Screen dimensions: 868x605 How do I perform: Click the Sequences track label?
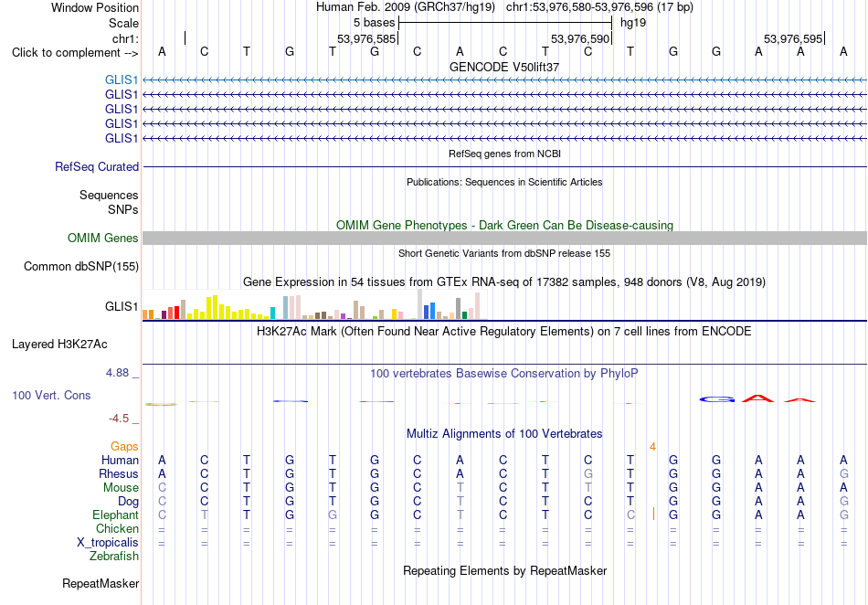[109, 195]
